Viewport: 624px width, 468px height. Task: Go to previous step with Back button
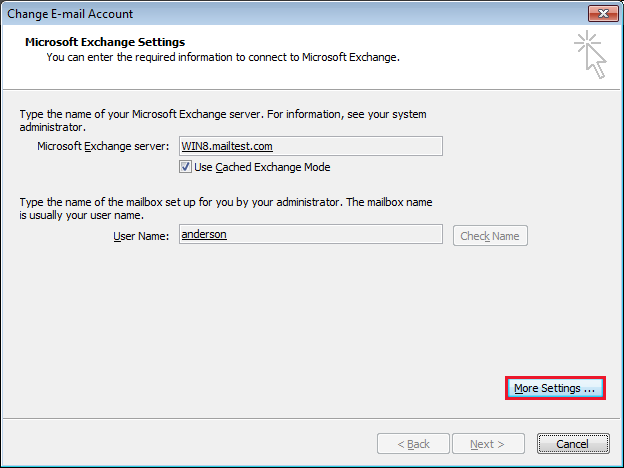(x=413, y=444)
